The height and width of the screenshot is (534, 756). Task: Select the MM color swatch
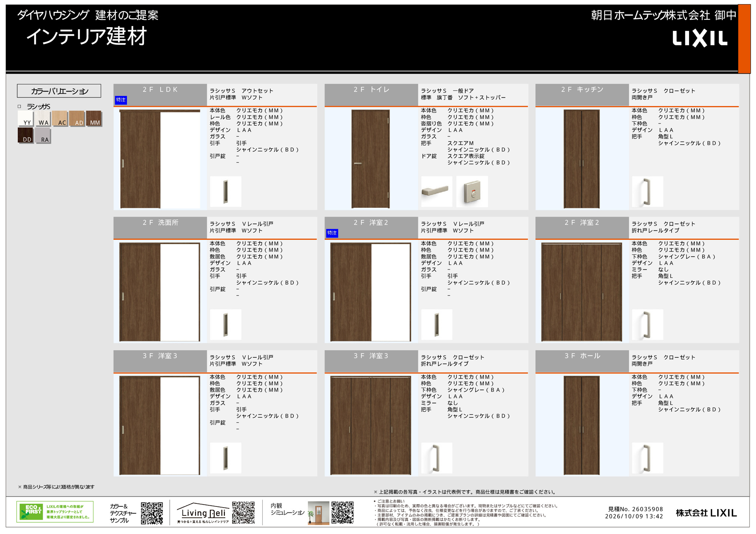click(94, 118)
